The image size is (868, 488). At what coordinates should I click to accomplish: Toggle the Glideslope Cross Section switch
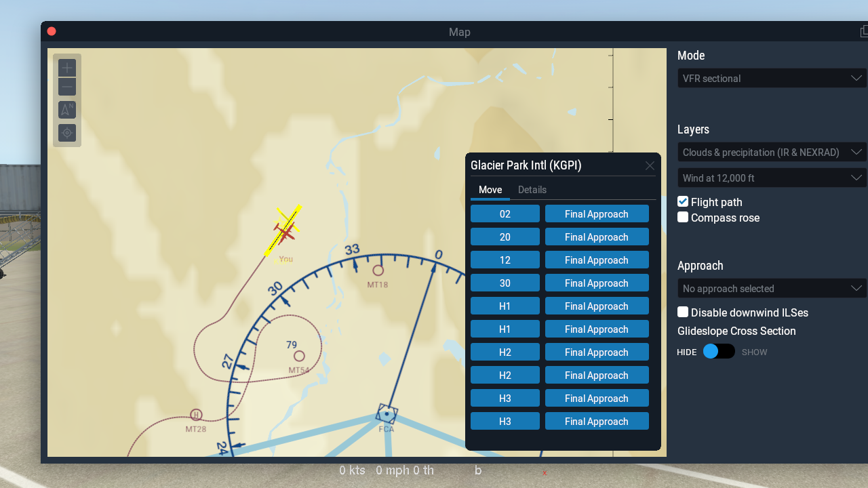tap(719, 351)
